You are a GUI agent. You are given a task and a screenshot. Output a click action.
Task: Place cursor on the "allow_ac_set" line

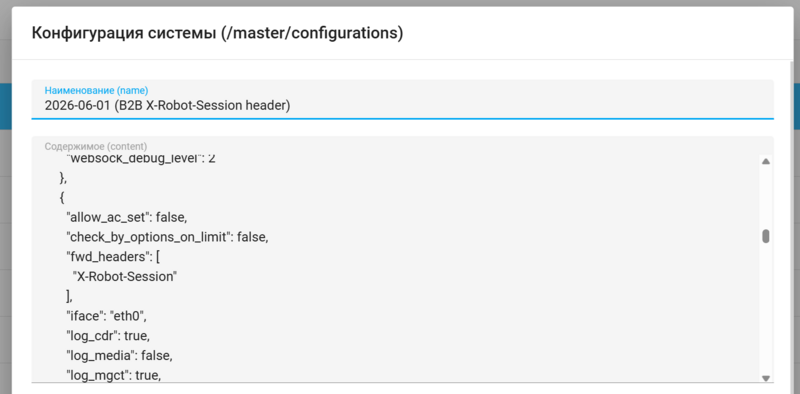coord(127,218)
